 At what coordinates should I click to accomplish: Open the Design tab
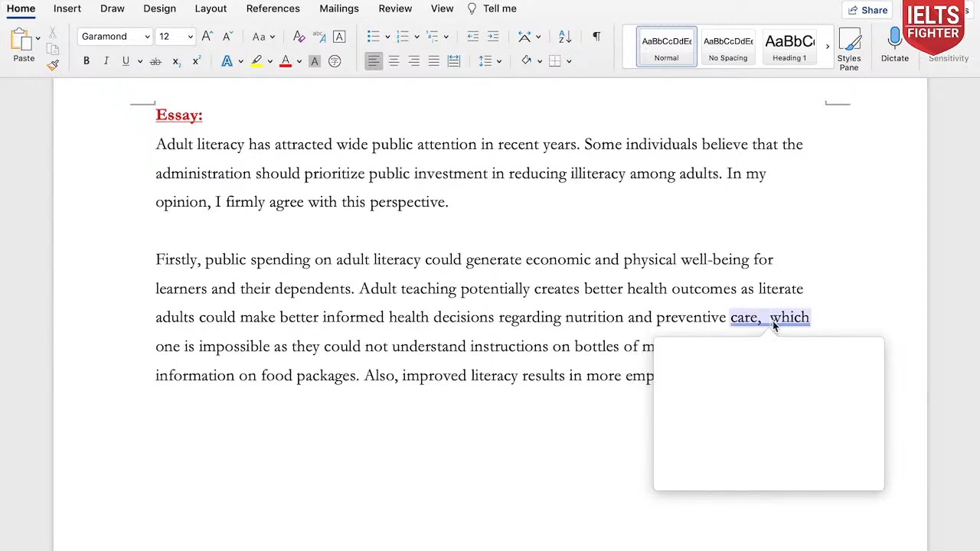159,8
